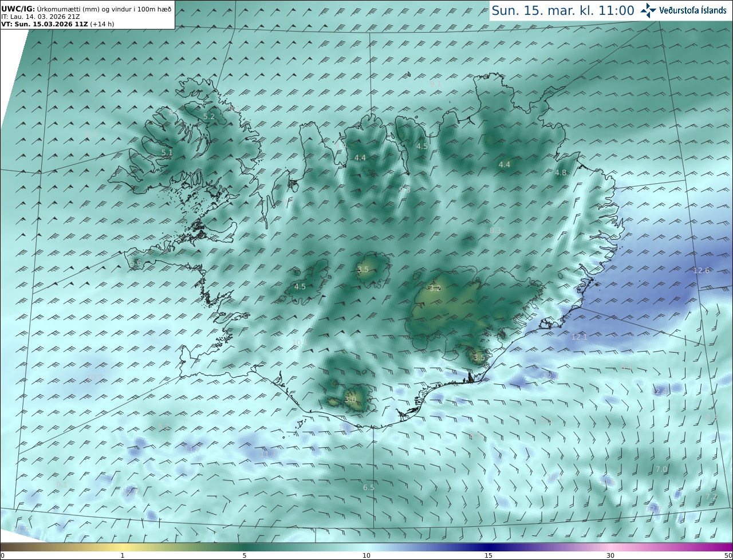Click the 3.0 value on the southern glacier
The image size is (733, 560).
350,400
